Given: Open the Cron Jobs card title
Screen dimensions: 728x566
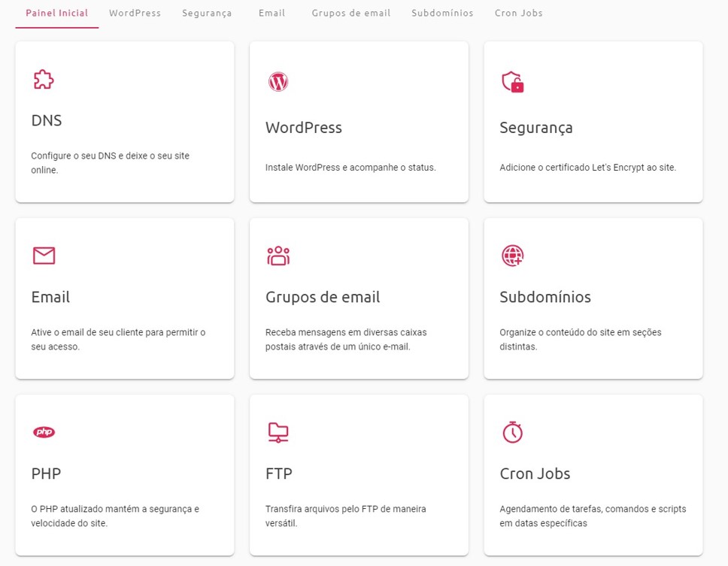Looking at the screenshot, I should coord(535,474).
